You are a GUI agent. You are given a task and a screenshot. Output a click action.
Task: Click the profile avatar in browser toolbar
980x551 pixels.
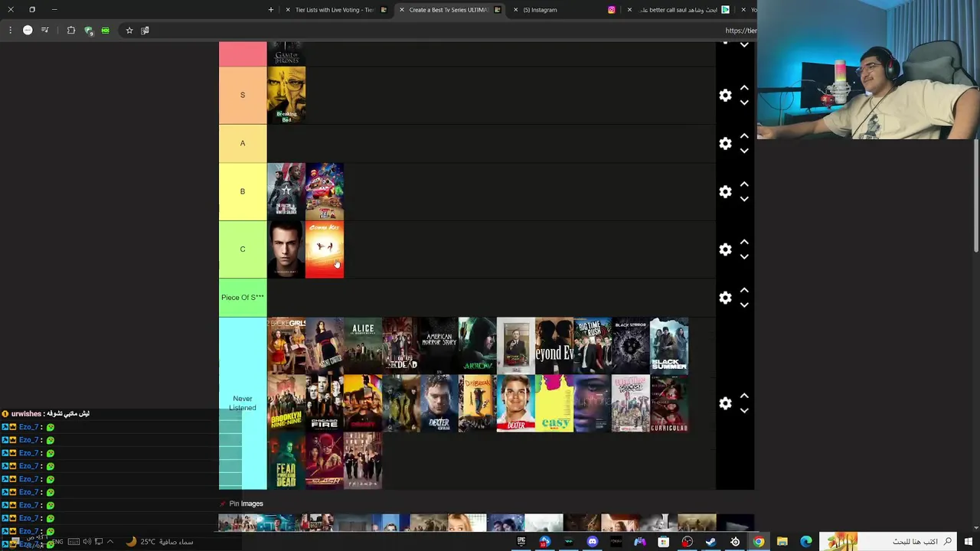click(x=28, y=31)
